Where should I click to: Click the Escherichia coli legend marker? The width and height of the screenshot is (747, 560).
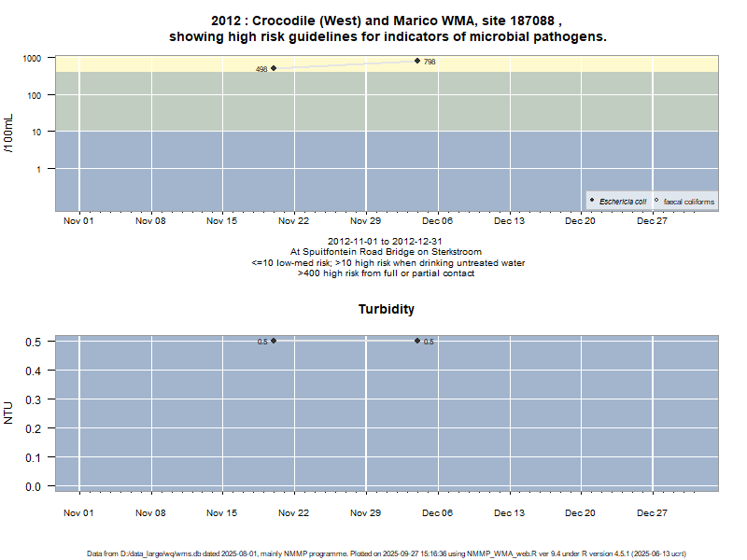click(x=593, y=201)
